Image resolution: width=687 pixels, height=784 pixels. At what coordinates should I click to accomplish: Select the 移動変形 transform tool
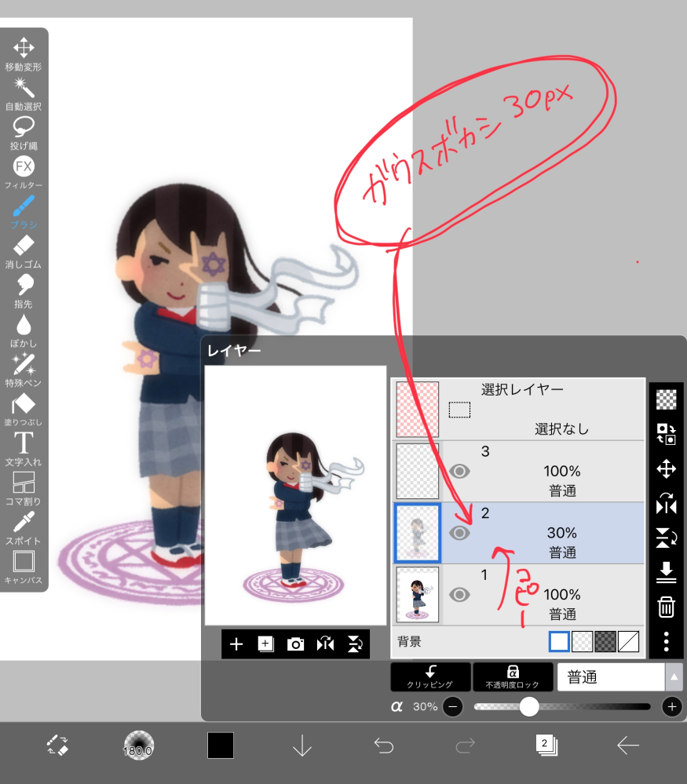[24, 54]
